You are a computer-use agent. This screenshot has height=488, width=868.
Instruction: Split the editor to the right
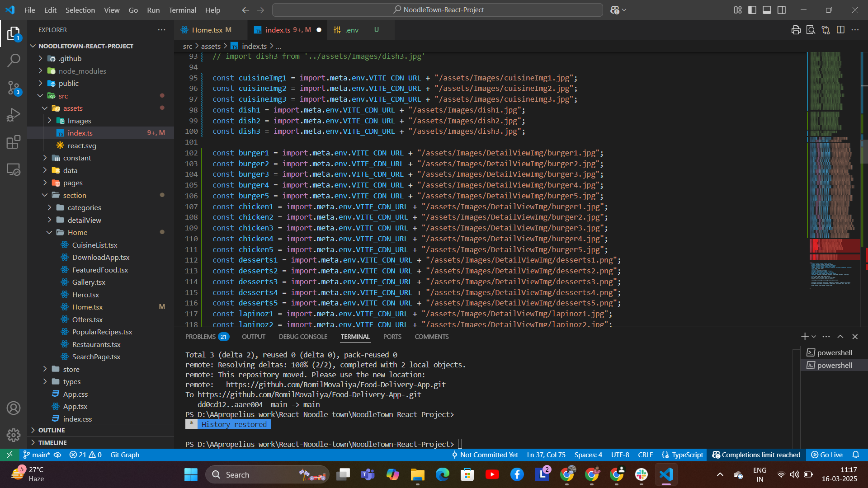tap(841, 30)
